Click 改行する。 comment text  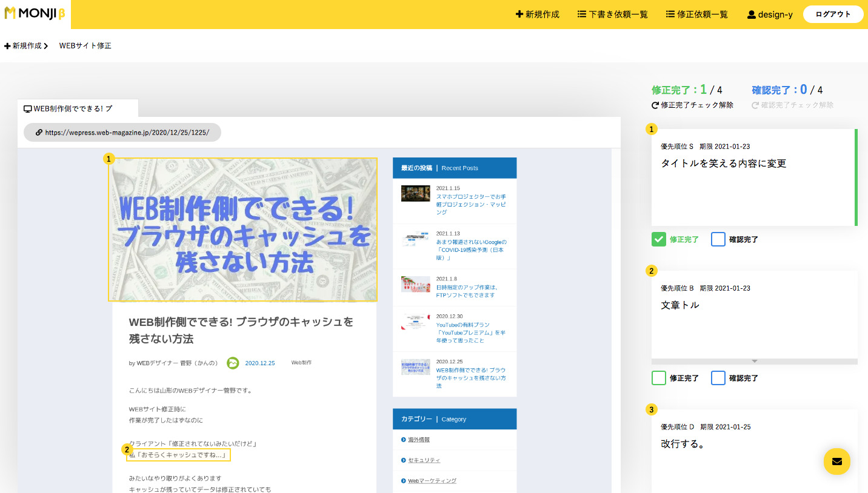click(683, 444)
